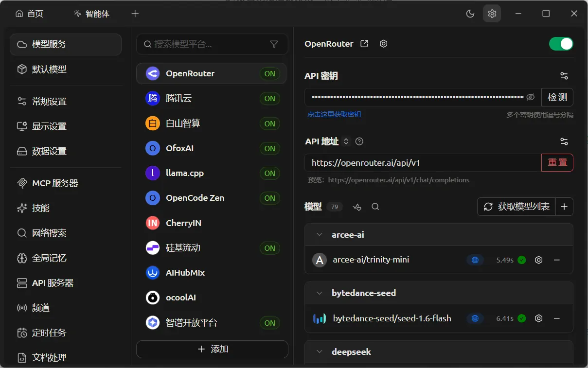The height and width of the screenshot is (368, 588).
Task: Switch to the 智能体 tab
Action: click(91, 14)
